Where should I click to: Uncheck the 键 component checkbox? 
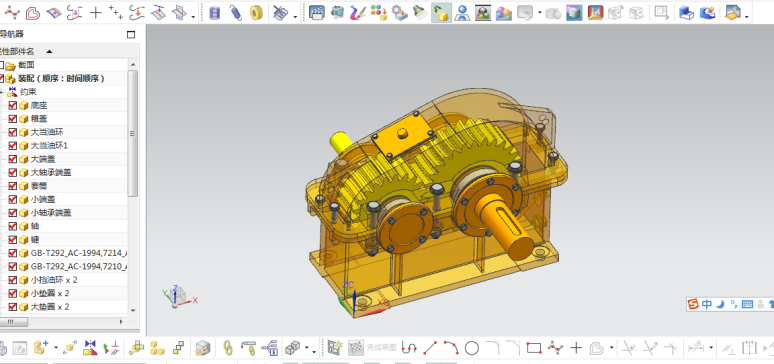pos(13,240)
